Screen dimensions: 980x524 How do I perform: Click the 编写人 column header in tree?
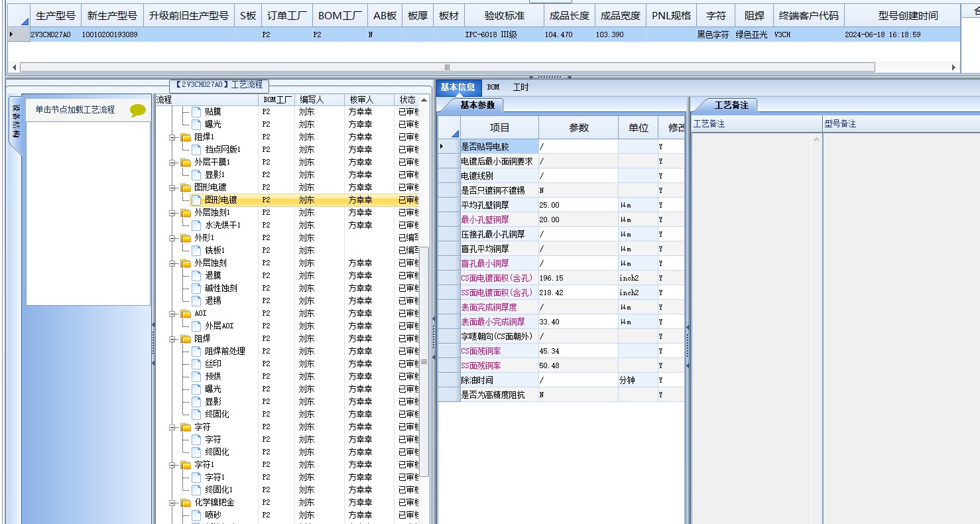pyautogui.click(x=318, y=99)
